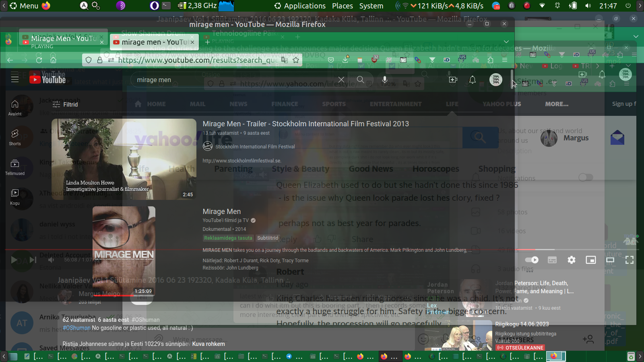Screen dimensions: 644x362
Task: Open the Menu launcher in the top panel
Action: pos(24,6)
